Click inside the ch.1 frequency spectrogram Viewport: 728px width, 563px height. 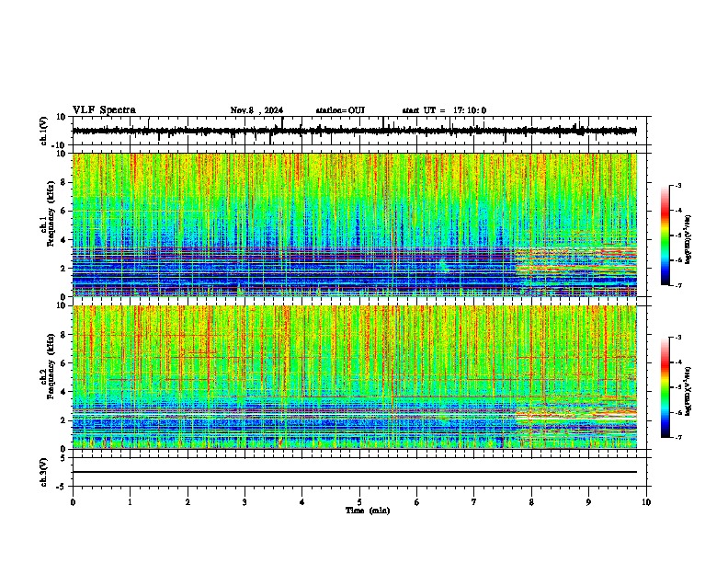click(x=355, y=224)
